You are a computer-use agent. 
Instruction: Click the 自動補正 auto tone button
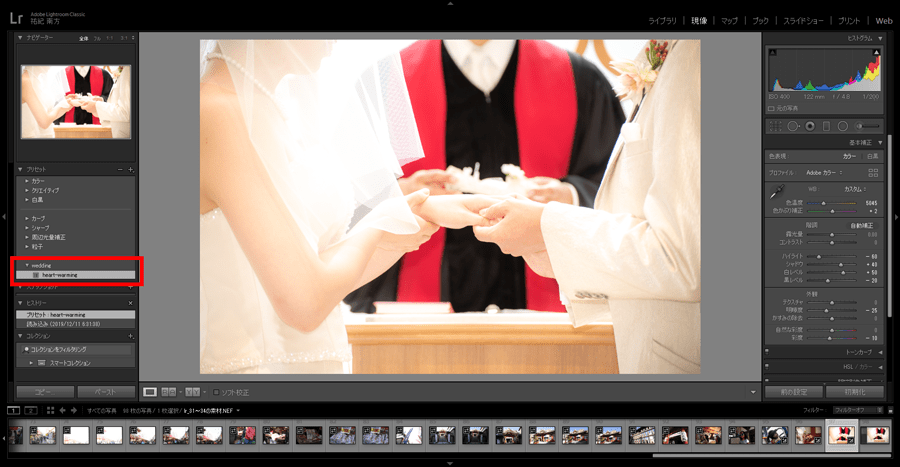[x=862, y=225]
